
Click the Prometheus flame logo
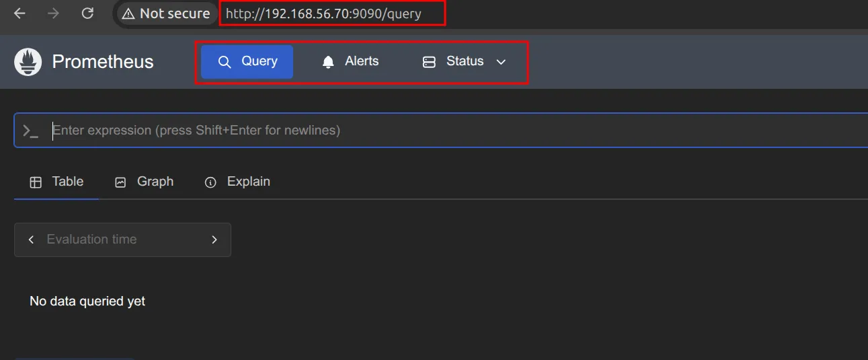click(x=28, y=62)
